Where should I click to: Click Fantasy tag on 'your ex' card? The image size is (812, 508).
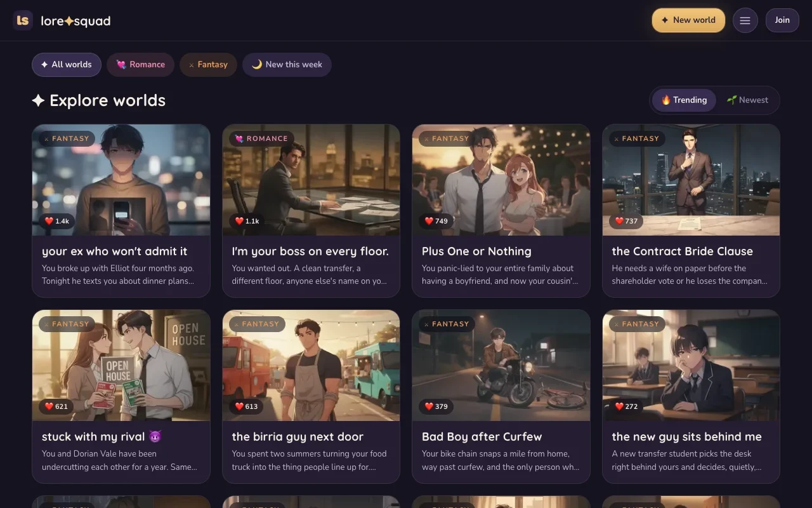click(67, 138)
